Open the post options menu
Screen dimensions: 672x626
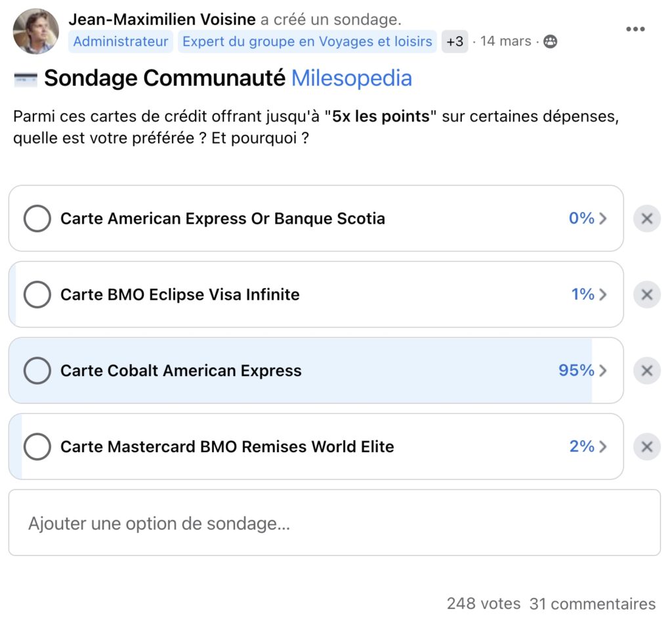pos(635,29)
